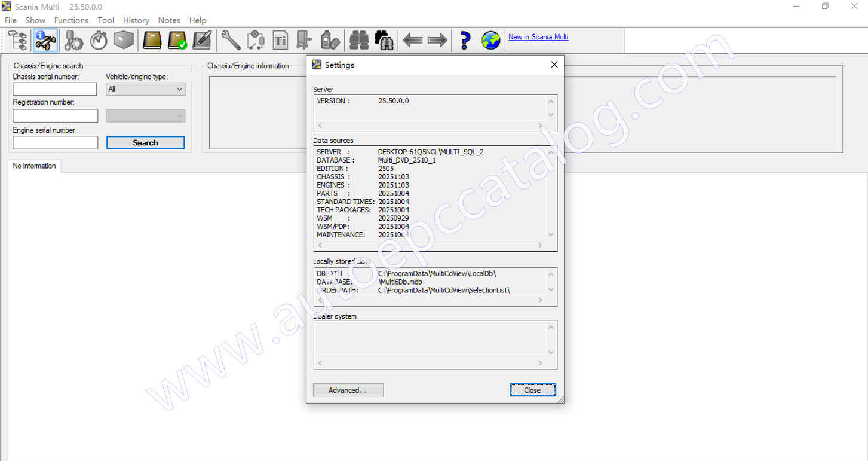Click the gray package box icon

(x=124, y=41)
